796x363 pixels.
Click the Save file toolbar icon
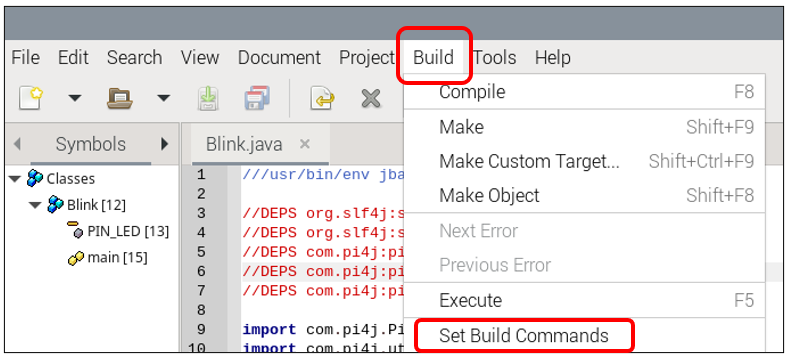[x=209, y=98]
